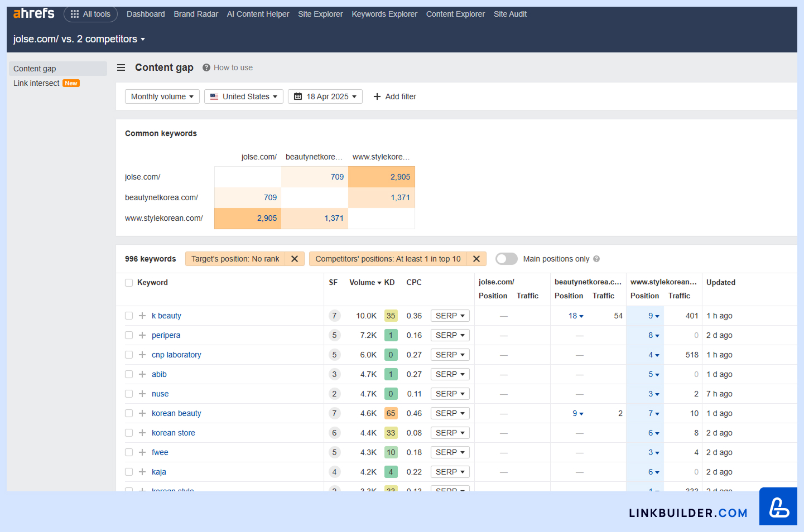Open jolse.com/ vs. 2 competitors dropdown
Viewport: 804px width, 532px height.
click(x=79, y=39)
